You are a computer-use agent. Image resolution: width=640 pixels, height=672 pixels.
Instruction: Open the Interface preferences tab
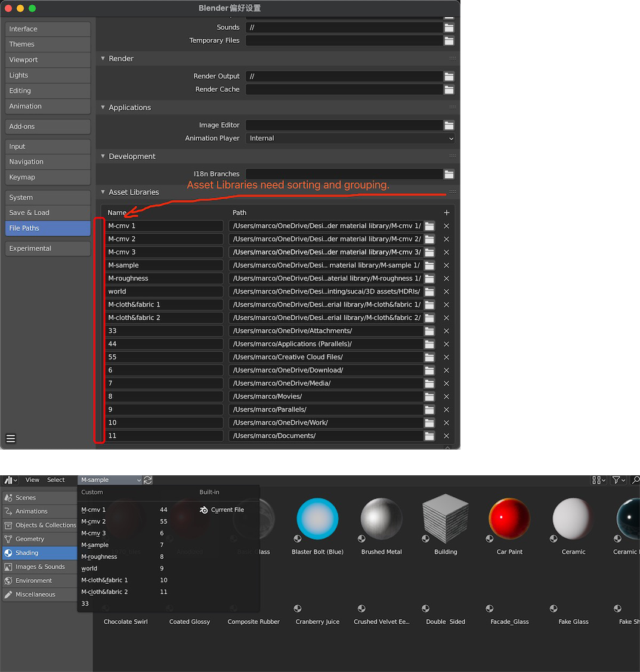[x=48, y=29]
